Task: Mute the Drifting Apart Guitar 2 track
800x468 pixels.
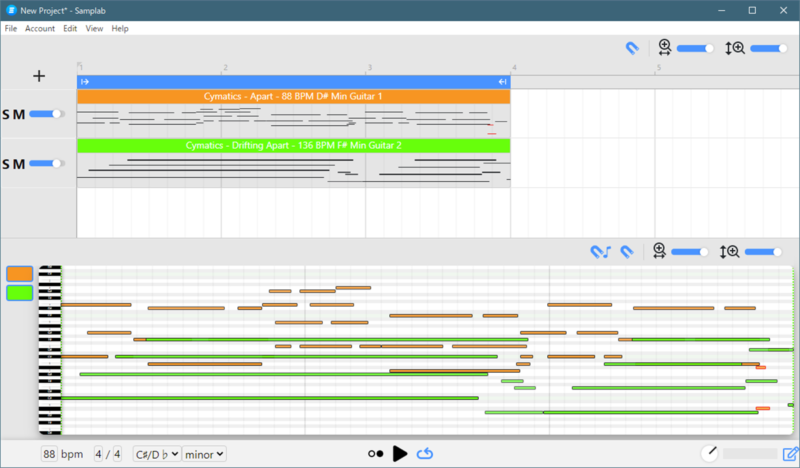Action: 19,164
